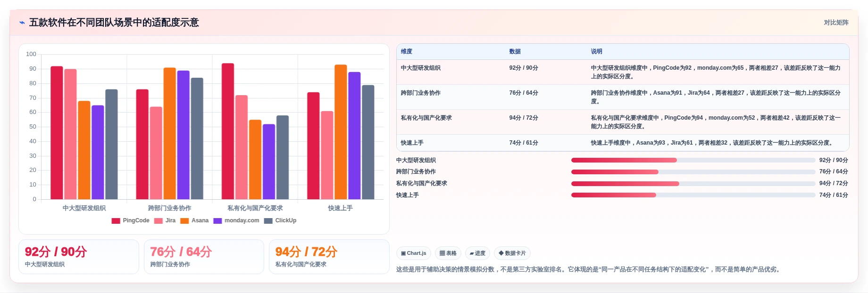The height and width of the screenshot is (293, 868).
Task: Toggle ClickUp legend item
Action: tap(280, 220)
